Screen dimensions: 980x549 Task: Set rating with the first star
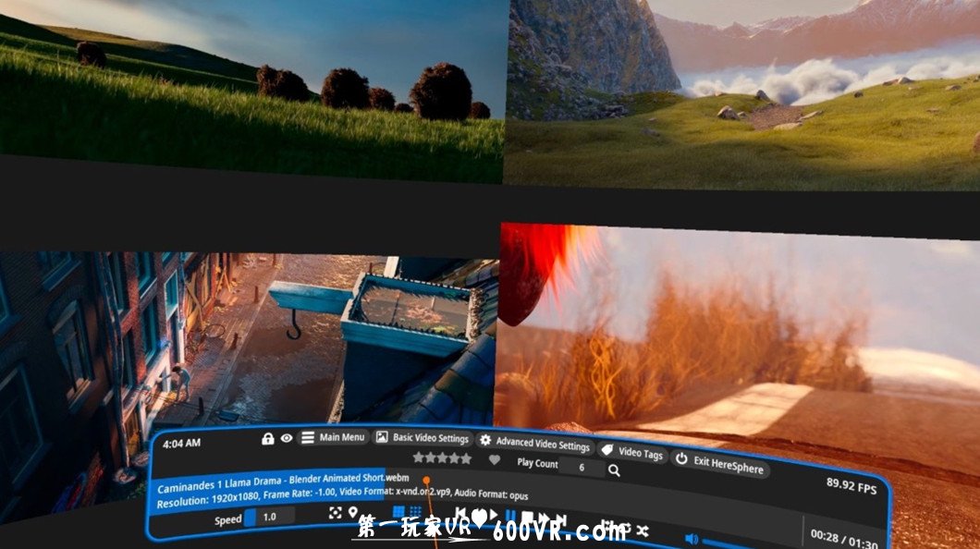tap(418, 457)
